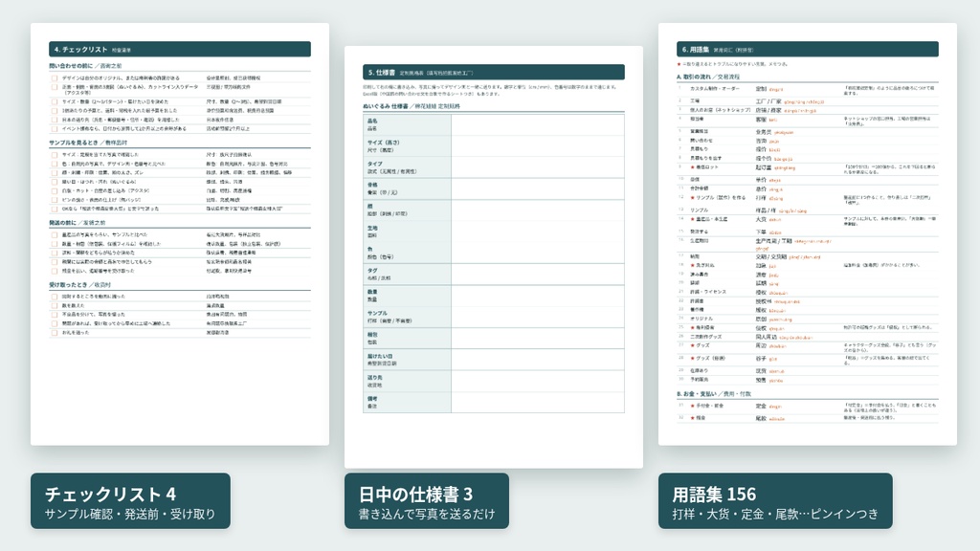Click the 用語集 156 label card
This screenshot has width=980, height=551.
click(775, 501)
